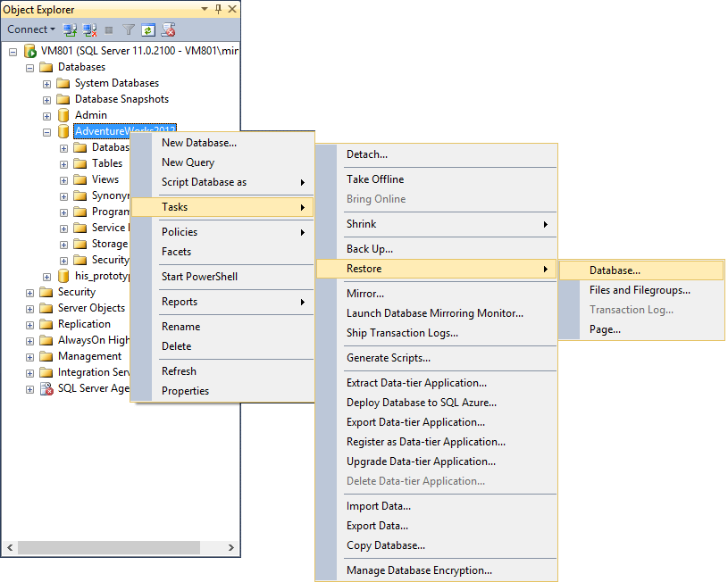
Task: Collapse the AdventureWorks2012 database node
Action: [46, 130]
